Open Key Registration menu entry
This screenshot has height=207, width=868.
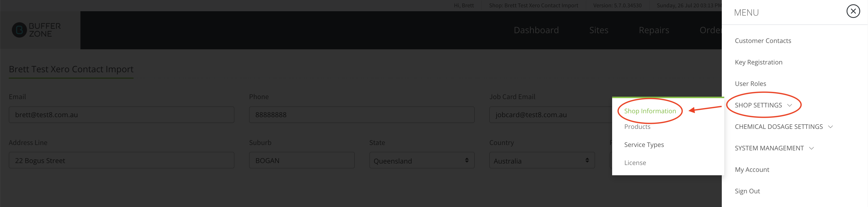point(758,62)
